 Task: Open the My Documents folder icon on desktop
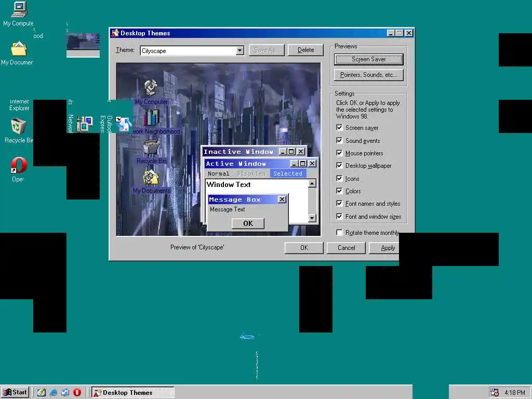pyautogui.click(x=19, y=49)
